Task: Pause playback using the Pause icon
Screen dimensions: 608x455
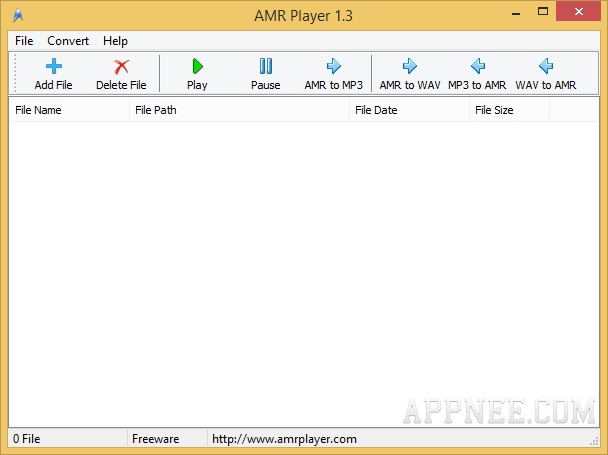Action: [x=266, y=66]
